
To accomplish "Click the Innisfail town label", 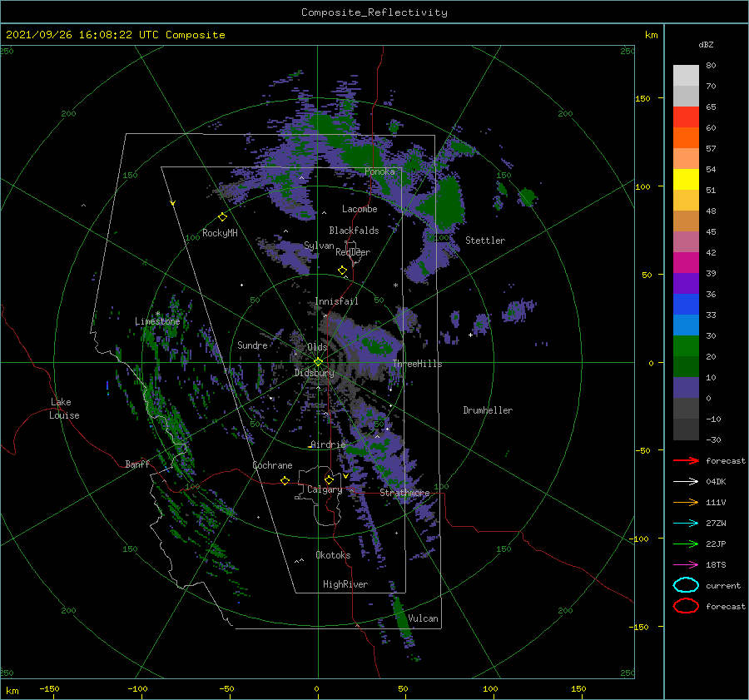I will pos(336,301).
